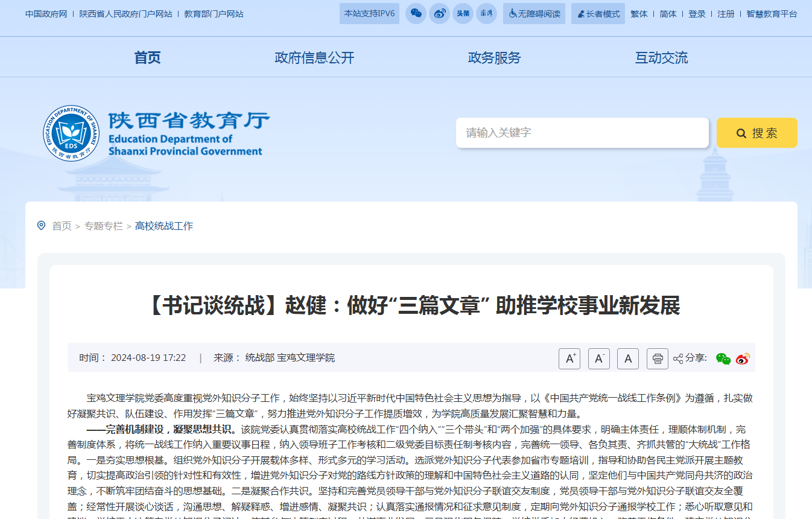This screenshot has width=812, height=519.
Task: Click the Pengpai (澎湃) circle icon
Action: coord(486,14)
